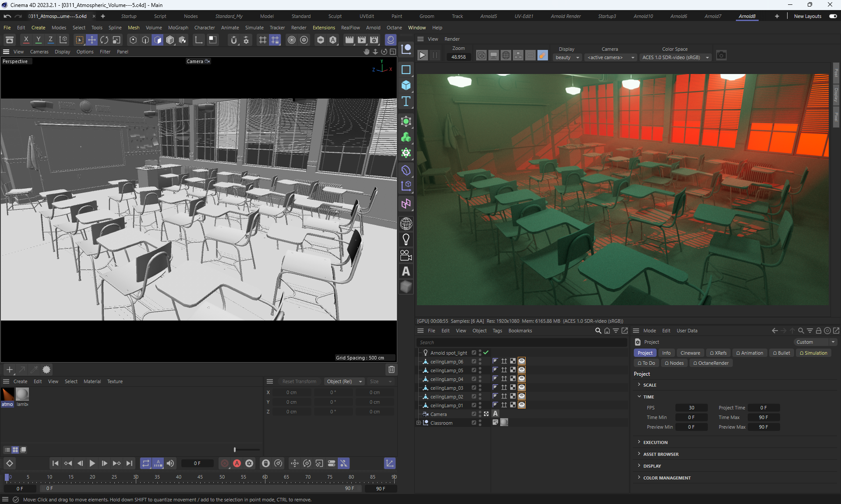Open the Render Settings clapperboard gear icon

pos(374,40)
